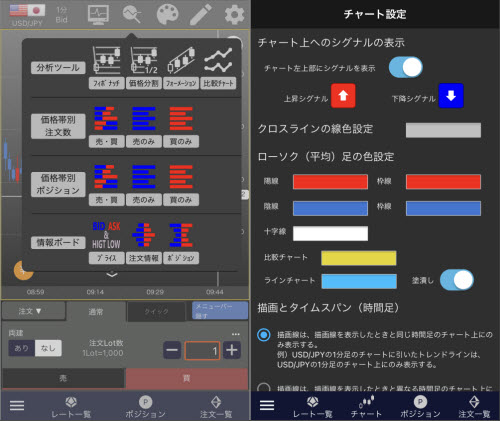Screen dimensions: 500x421
Task: Toggle signal display at chart top-left
Action: [x=406, y=67]
